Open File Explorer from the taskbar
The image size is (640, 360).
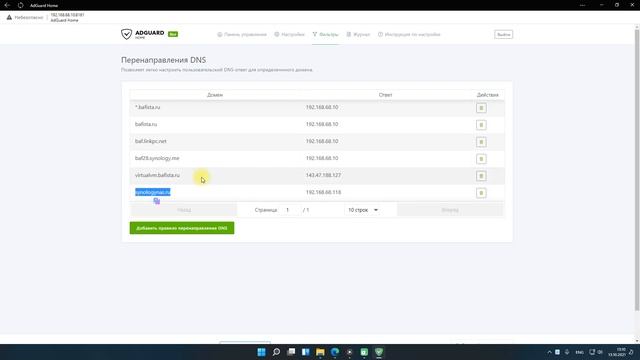(x=320, y=352)
